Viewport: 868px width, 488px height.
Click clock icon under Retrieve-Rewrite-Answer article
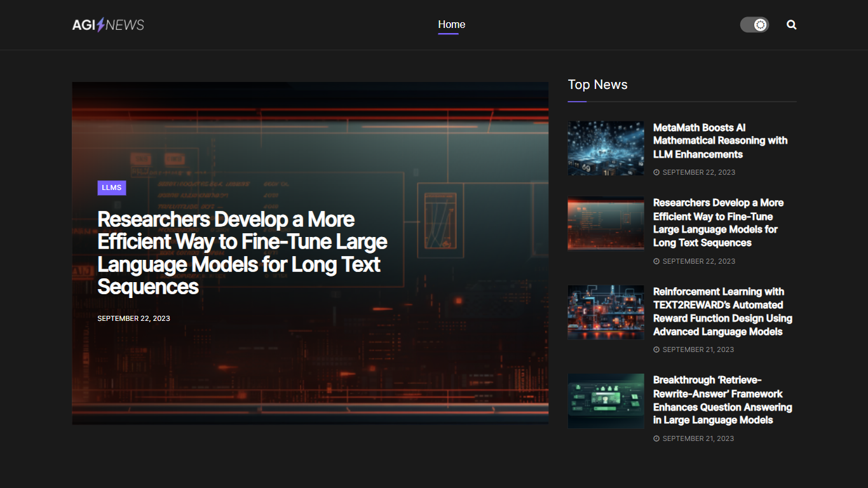click(x=656, y=439)
